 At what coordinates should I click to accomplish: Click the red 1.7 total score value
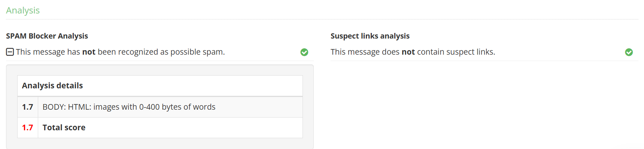tap(27, 128)
